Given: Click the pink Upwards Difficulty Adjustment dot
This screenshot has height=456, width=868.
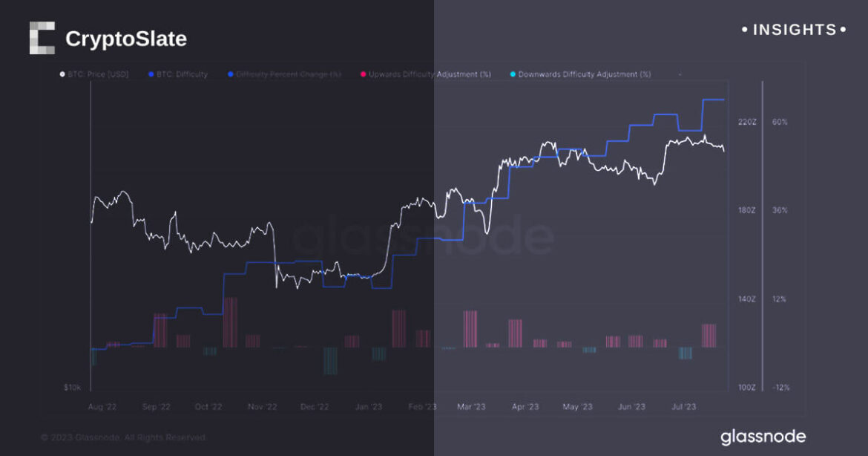Looking at the screenshot, I should tap(363, 74).
